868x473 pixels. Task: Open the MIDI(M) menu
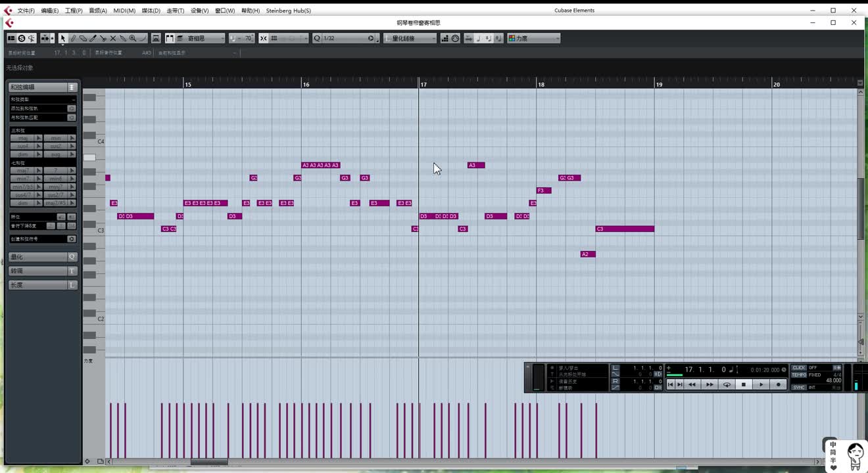(x=124, y=11)
